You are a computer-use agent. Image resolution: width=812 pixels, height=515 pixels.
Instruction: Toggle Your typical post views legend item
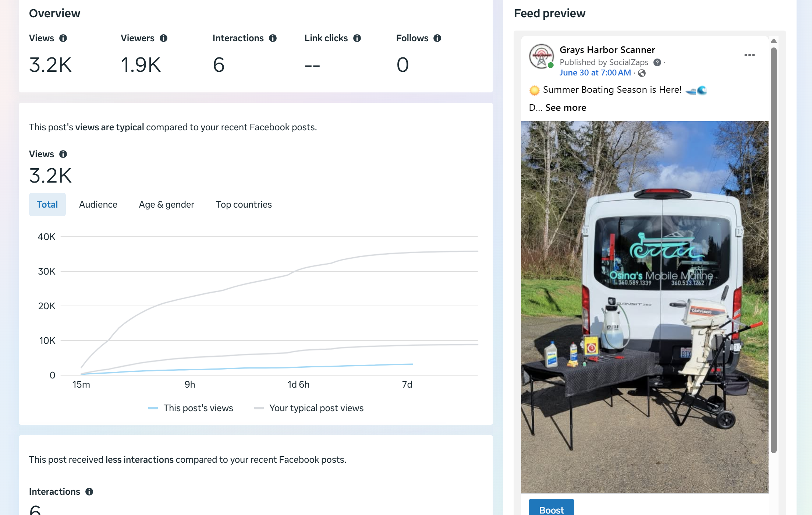(x=309, y=408)
